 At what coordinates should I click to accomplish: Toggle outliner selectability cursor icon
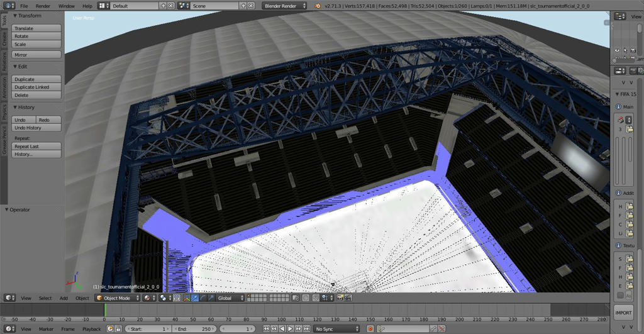[625, 50]
